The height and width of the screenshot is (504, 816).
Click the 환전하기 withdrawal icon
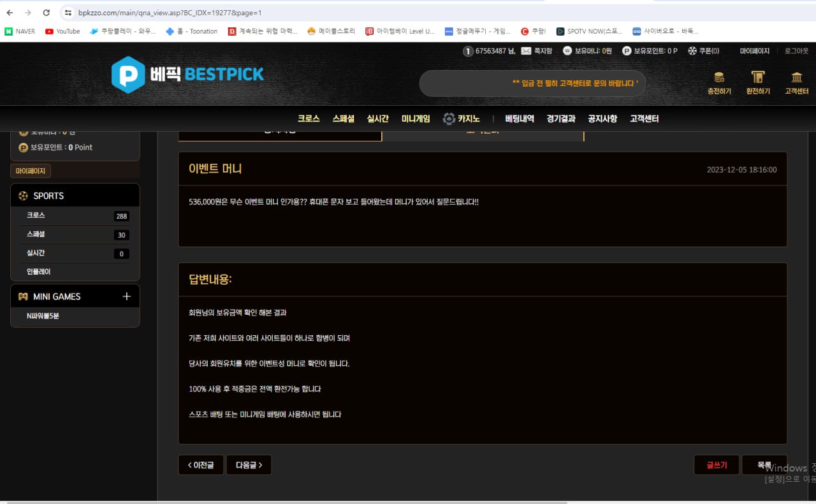pyautogui.click(x=757, y=78)
